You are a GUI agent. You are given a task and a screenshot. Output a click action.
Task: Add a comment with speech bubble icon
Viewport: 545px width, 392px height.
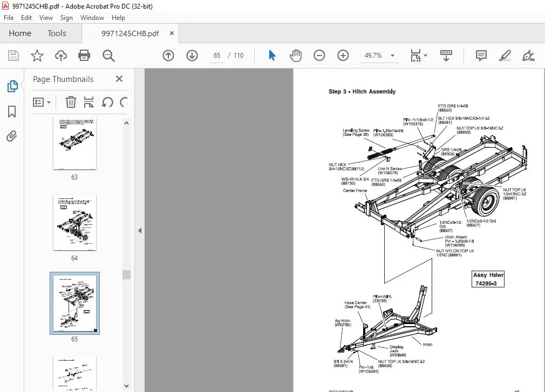[x=481, y=56]
